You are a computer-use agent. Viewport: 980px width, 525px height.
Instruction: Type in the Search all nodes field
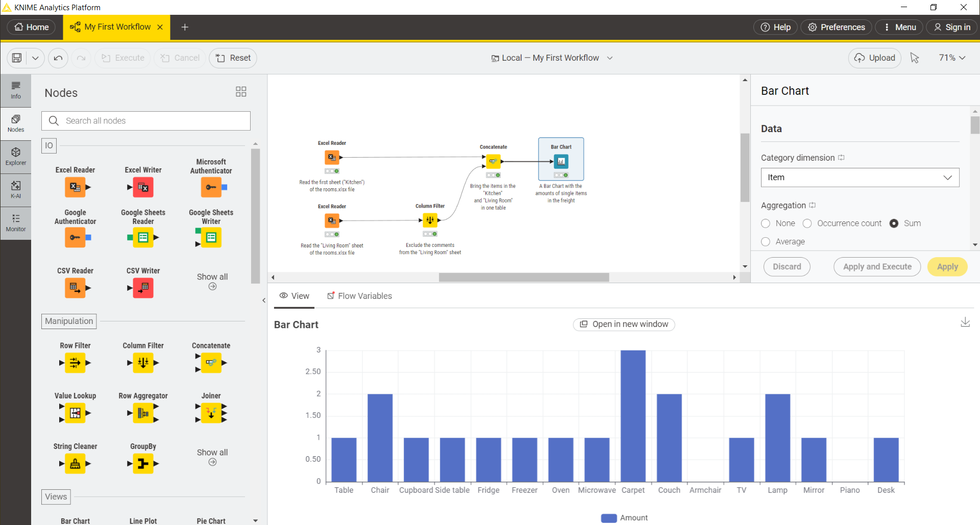coord(146,120)
